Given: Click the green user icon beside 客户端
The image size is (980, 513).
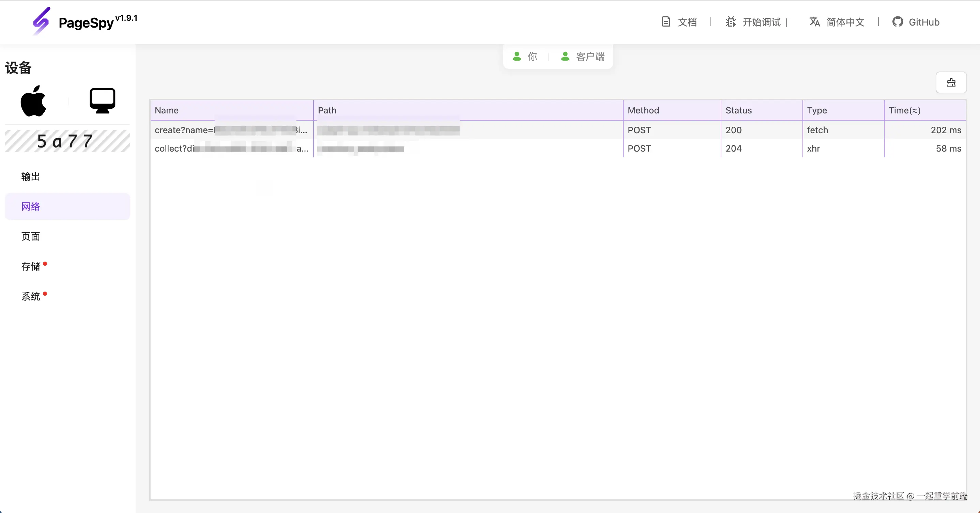Looking at the screenshot, I should [x=565, y=56].
